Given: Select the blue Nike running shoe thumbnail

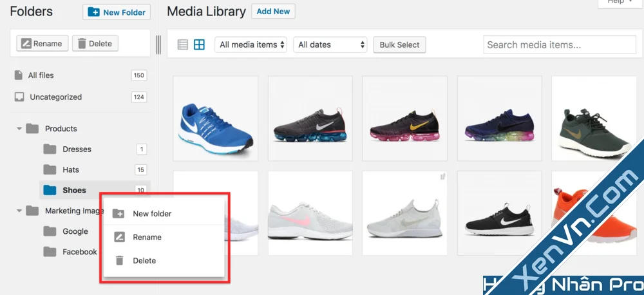Looking at the screenshot, I should pyautogui.click(x=216, y=119).
